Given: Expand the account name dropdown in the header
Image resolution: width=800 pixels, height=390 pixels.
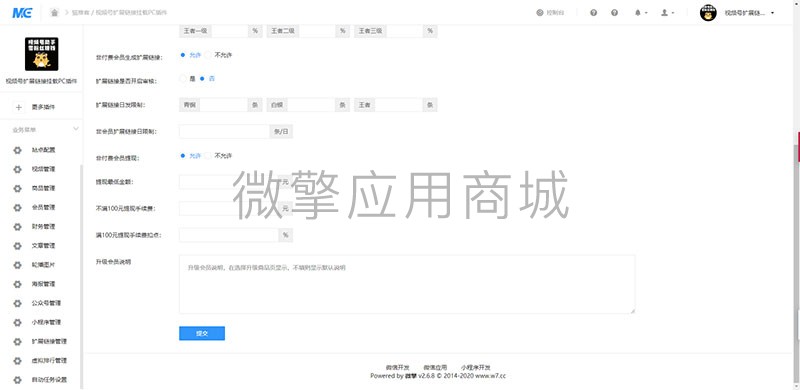Looking at the screenshot, I should point(749,13).
